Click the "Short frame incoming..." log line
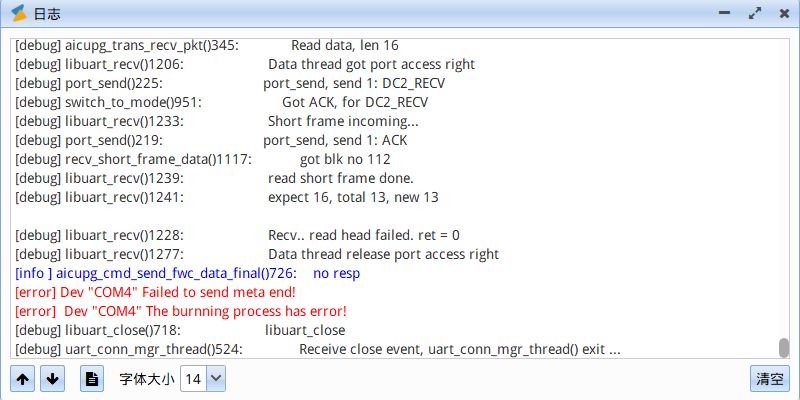The width and height of the screenshot is (800, 400). click(216, 121)
